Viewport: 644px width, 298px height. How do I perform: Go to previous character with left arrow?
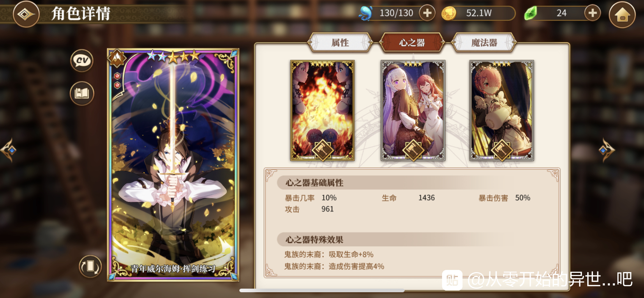click(9, 150)
